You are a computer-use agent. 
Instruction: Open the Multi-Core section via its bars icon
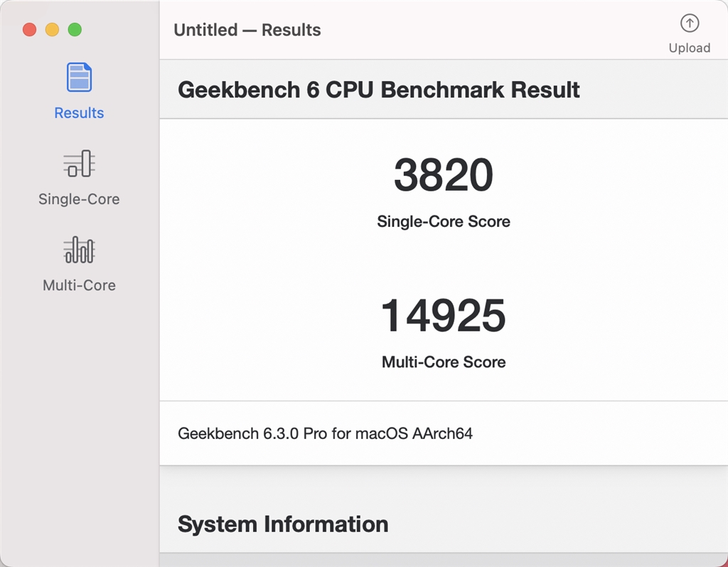[x=79, y=250]
